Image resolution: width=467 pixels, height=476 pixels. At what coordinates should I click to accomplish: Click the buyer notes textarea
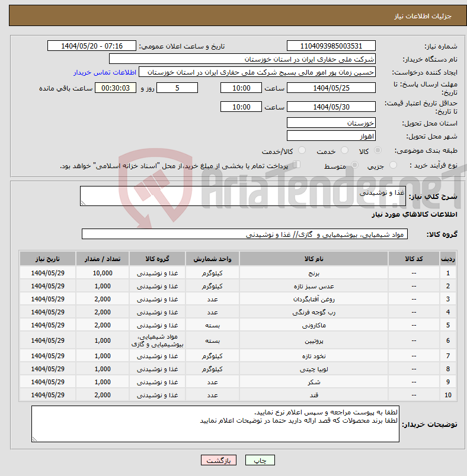click(x=215, y=424)
